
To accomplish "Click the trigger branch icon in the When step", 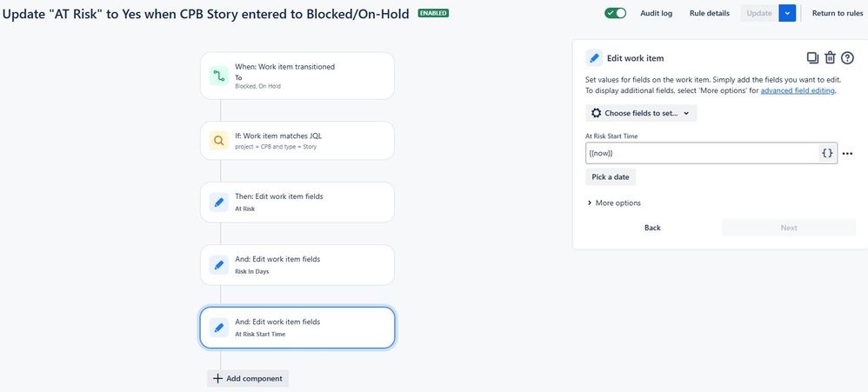I will click(x=218, y=76).
